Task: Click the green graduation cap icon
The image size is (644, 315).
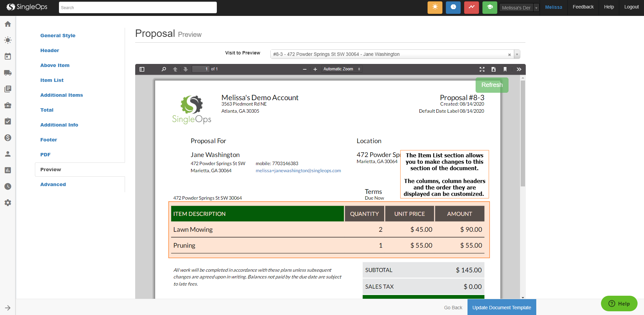Action: (490, 7)
